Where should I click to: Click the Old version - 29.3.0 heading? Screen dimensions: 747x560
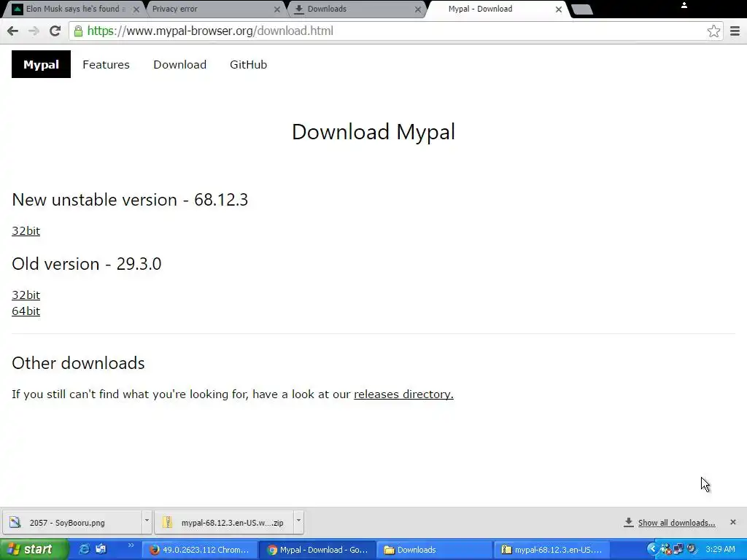click(86, 264)
